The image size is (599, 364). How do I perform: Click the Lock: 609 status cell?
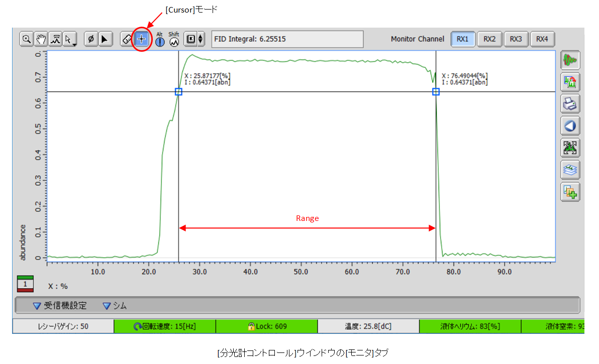tap(267, 326)
